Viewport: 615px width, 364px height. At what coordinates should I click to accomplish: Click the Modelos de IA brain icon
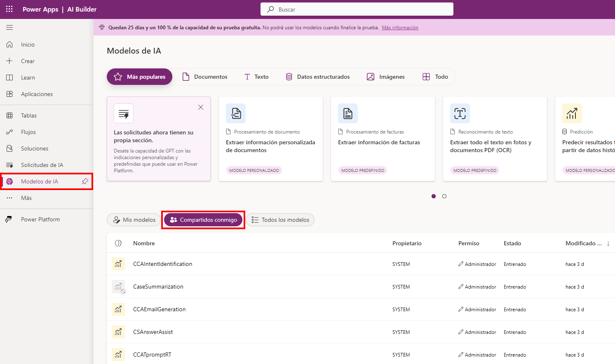click(9, 181)
